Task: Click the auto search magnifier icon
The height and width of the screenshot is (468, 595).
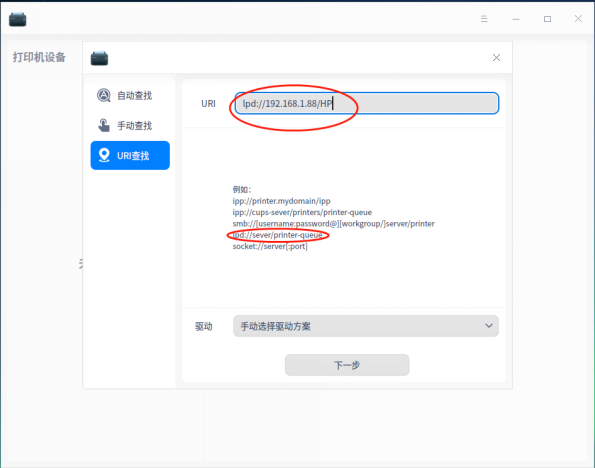Action: (104, 95)
